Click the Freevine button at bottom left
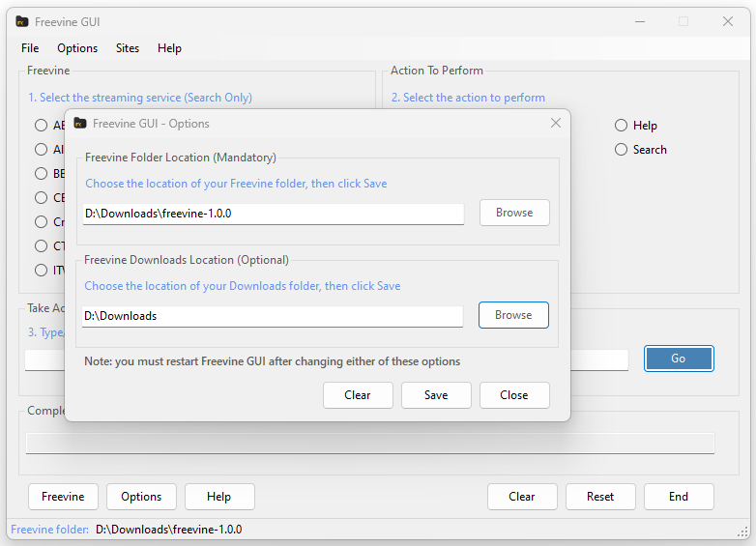 [63, 497]
